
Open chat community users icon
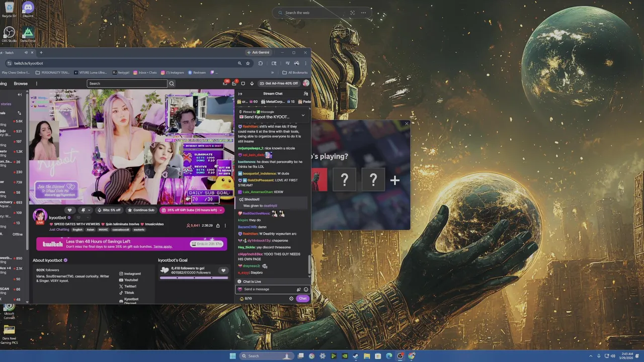click(x=306, y=94)
